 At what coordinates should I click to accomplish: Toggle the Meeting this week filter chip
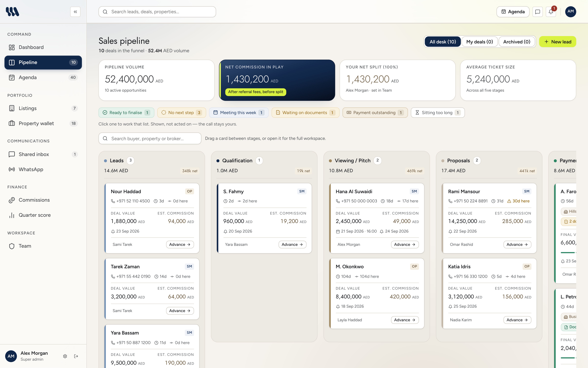click(x=239, y=113)
